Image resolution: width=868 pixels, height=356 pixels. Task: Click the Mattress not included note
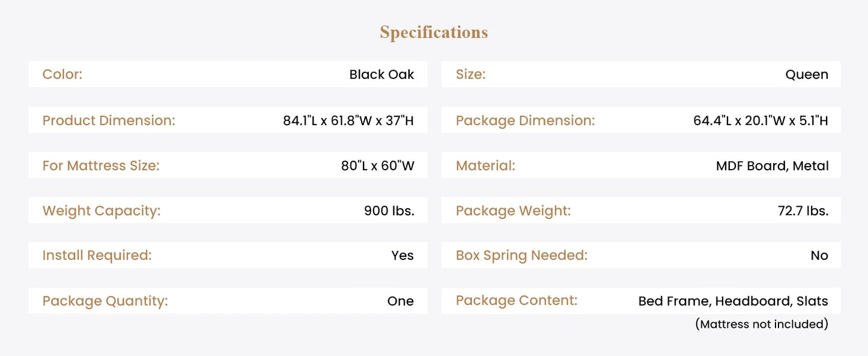click(x=761, y=324)
